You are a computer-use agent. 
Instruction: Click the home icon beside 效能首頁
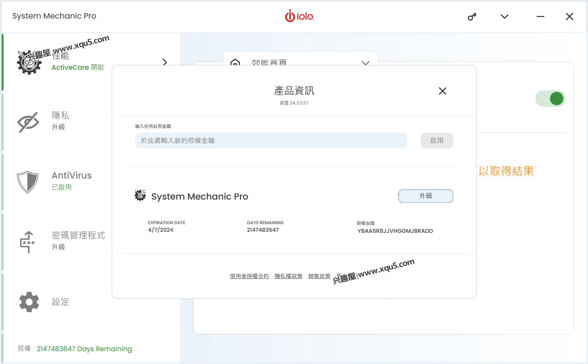click(x=235, y=62)
